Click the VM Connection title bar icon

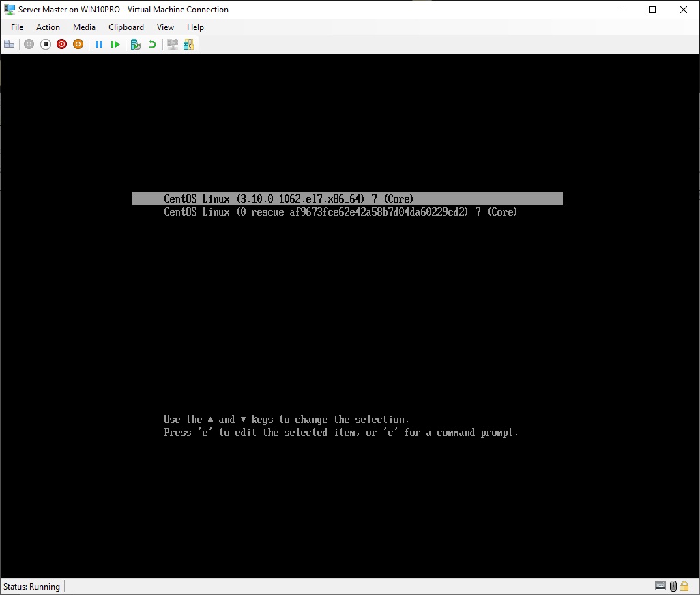[10, 10]
